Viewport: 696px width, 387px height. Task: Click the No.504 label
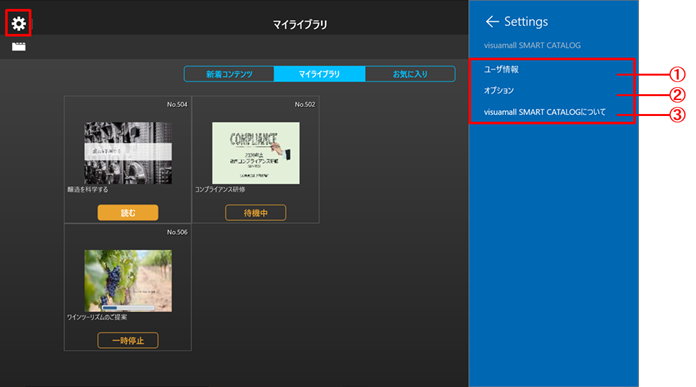pyautogui.click(x=177, y=104)
